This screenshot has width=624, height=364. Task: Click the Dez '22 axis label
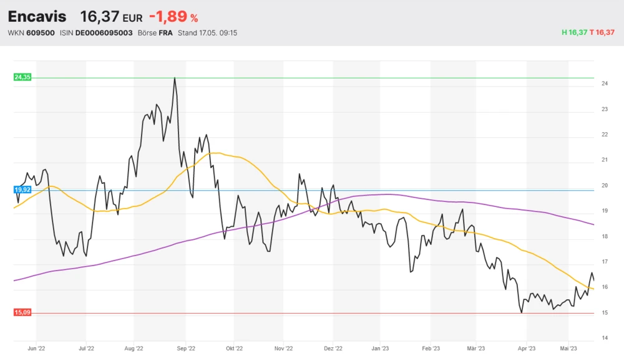pos(334,349)
